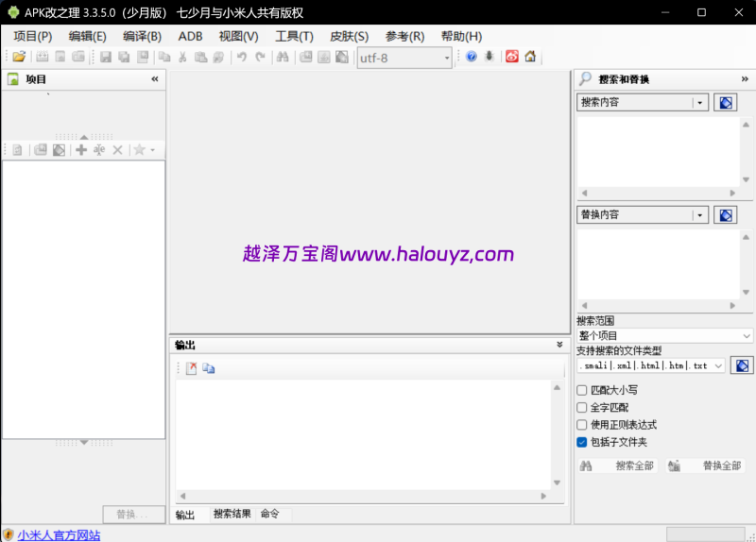Open the red Weibo icon
Screen dimensions: 756x542
(x=512, y=57)
